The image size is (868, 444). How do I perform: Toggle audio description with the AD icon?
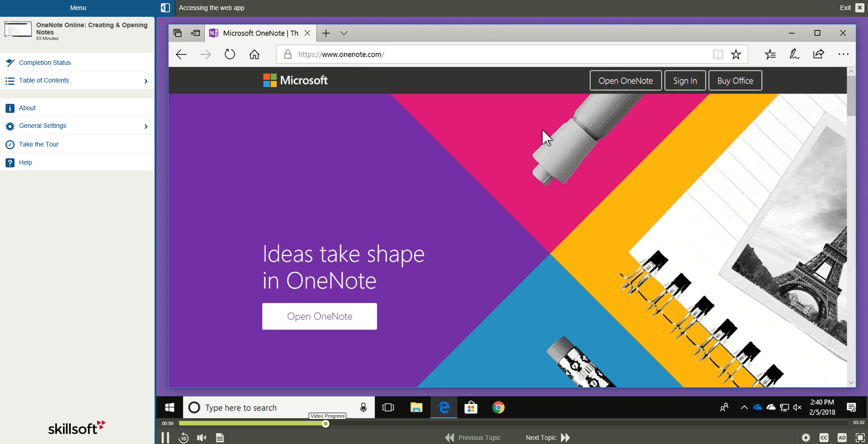point(842,437)
